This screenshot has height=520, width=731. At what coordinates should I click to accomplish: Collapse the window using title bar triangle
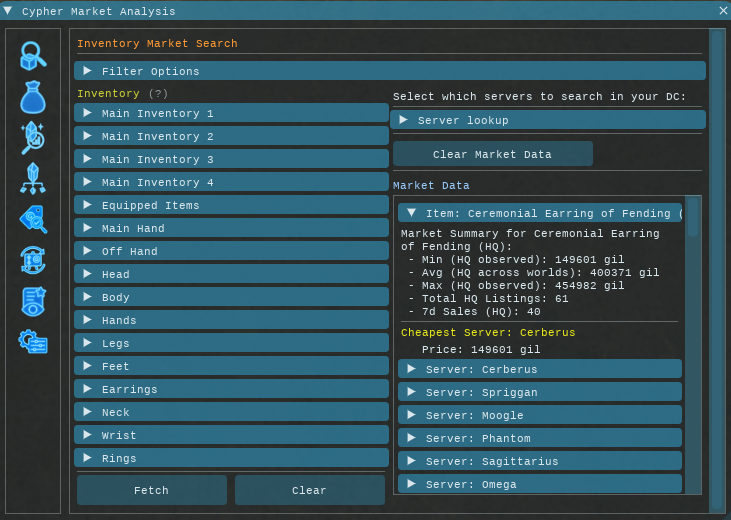click(9, 11)
